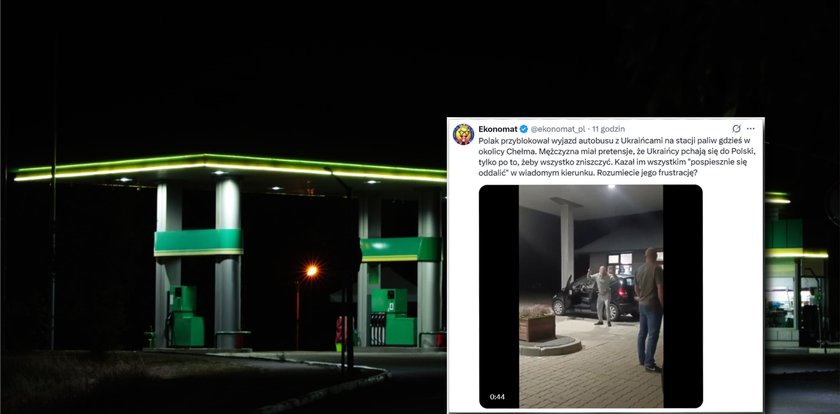Click the green fuel pump on left
This screenshot has height=414, width=840.
tap(185, 316)
